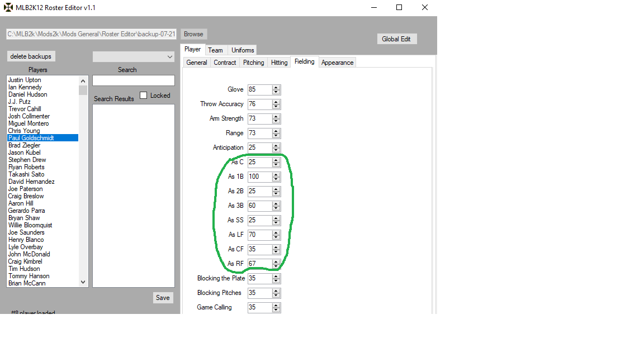Screen dimensions: 644x362
Task: Select J.J. Putz in Players list
Action: tap(42, 102)
